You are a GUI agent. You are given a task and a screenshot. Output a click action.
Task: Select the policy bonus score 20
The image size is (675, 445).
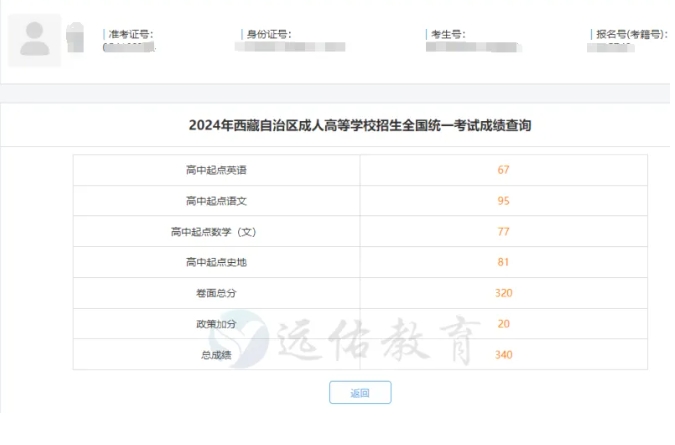pos(504,324)
